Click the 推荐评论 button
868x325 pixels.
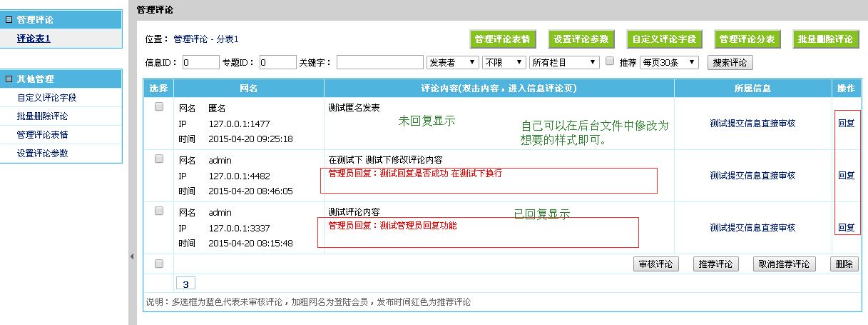716,264
